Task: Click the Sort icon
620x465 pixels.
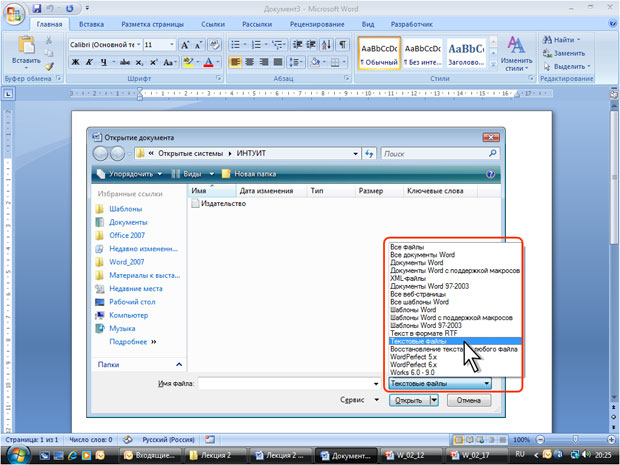Action: (326, 45)
